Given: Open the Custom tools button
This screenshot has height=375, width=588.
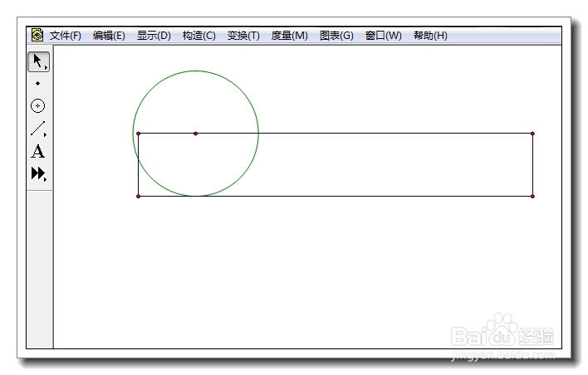Looking at the screenshot, I should [38, 173].
